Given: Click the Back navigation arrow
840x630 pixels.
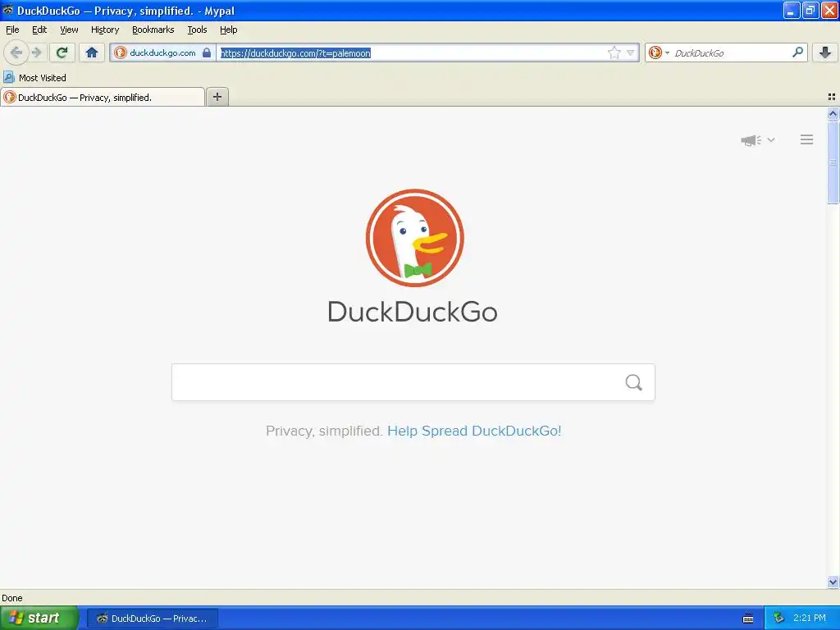Looking at the screenshot, I should (16, 52).
